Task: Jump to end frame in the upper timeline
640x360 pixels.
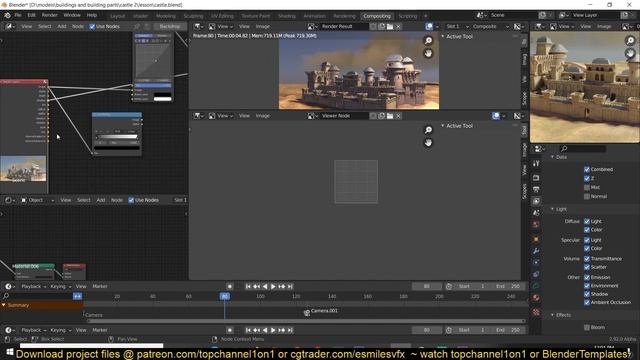Action: pos(290,287)
